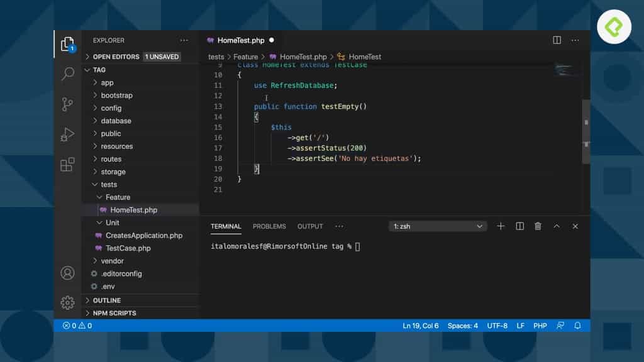Switch to the PROBLEMS tab
The width and height of the screenshot is (644, 362).
269,226
